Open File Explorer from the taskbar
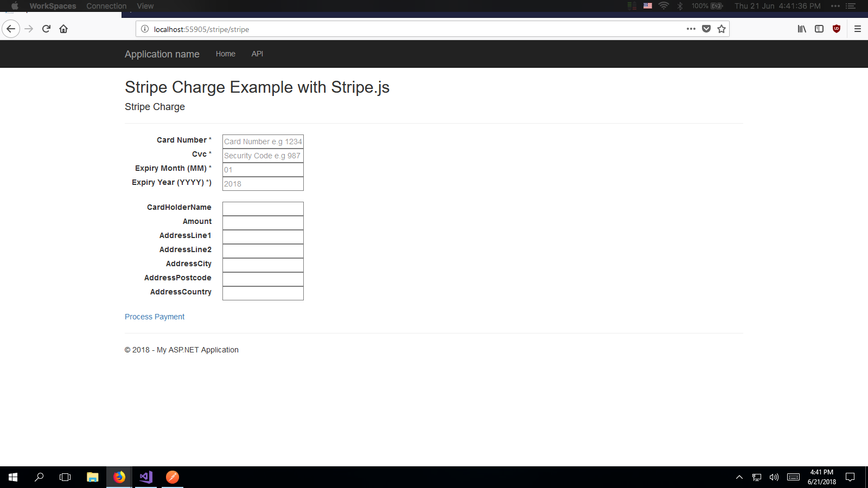The width and height of the screenshot is (868, 488). 92,477
